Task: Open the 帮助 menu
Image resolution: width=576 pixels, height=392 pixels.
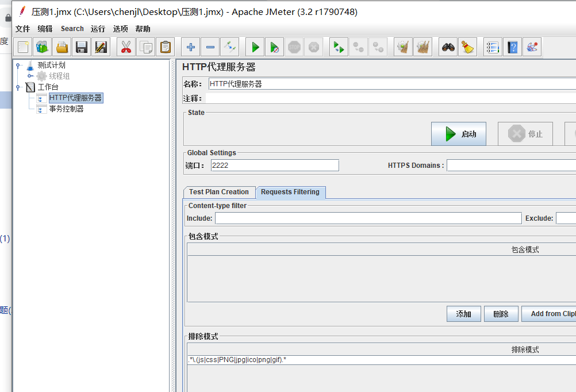Action: [x=143, y=29]
